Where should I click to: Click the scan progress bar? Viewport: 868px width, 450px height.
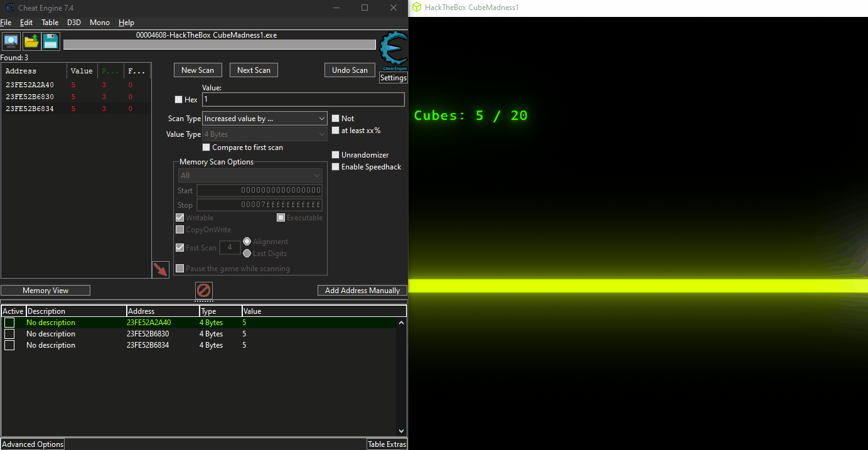(x=220, y=45)
